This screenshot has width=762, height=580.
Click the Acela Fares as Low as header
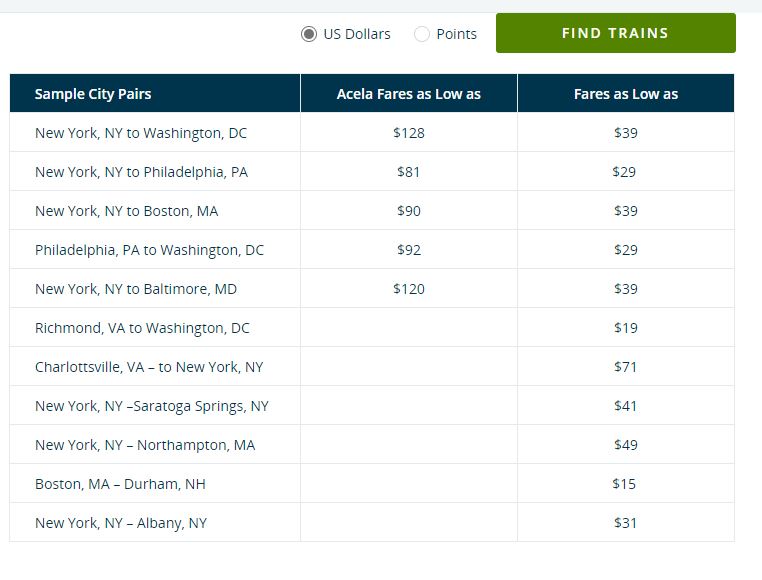point(408,94)
